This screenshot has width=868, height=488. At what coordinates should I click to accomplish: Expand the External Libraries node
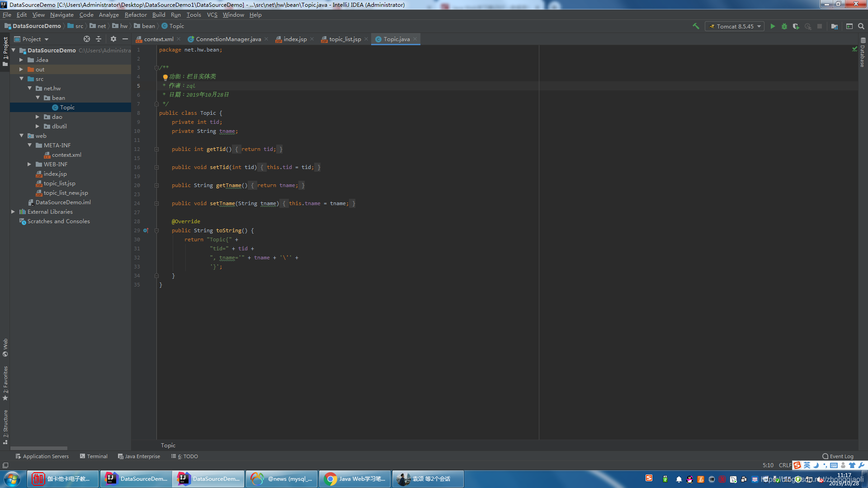coord(13,211)
